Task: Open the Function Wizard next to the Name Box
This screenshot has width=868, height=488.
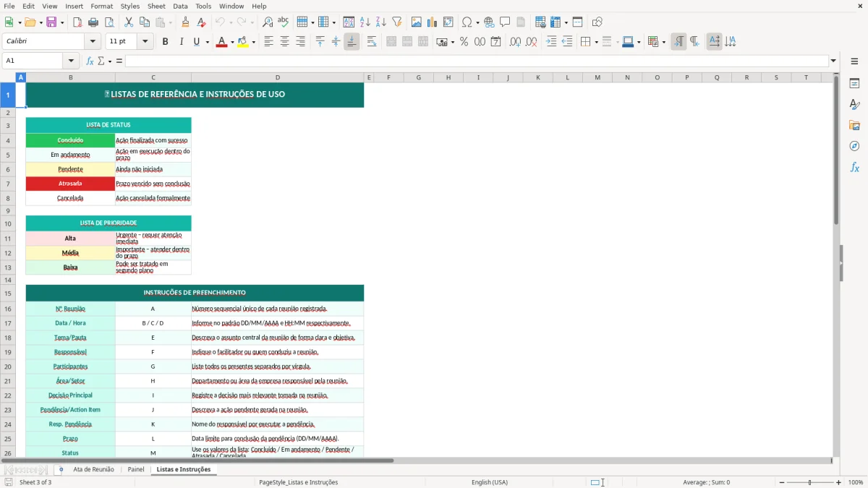Action: click(x=90, y=61)
